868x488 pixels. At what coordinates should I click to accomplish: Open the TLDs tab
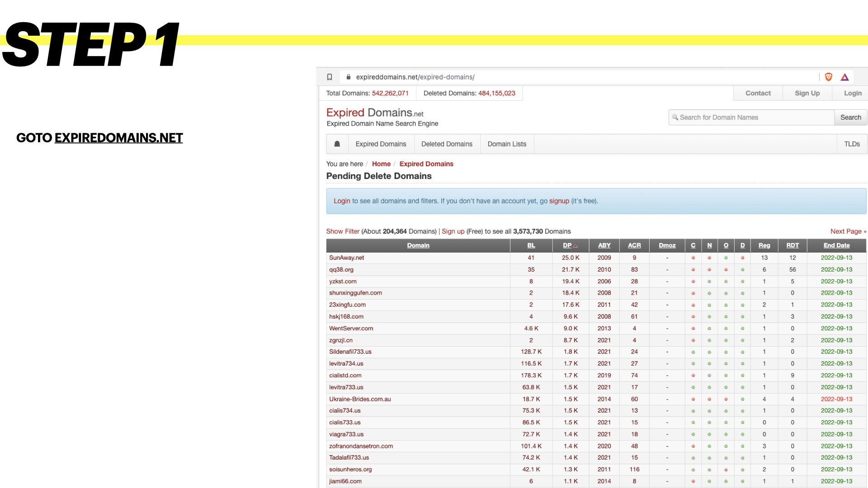[x=852, y=144]
